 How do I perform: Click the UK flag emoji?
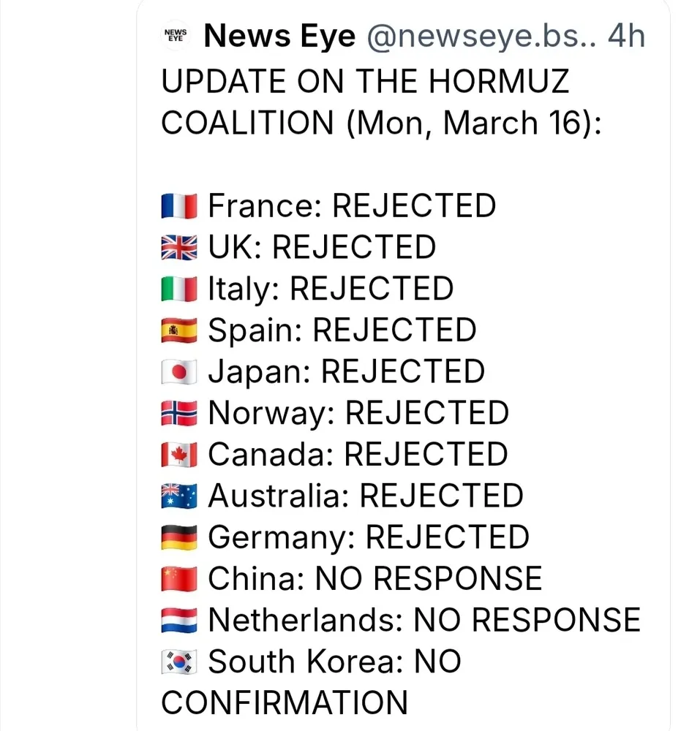tap(179, 248)
